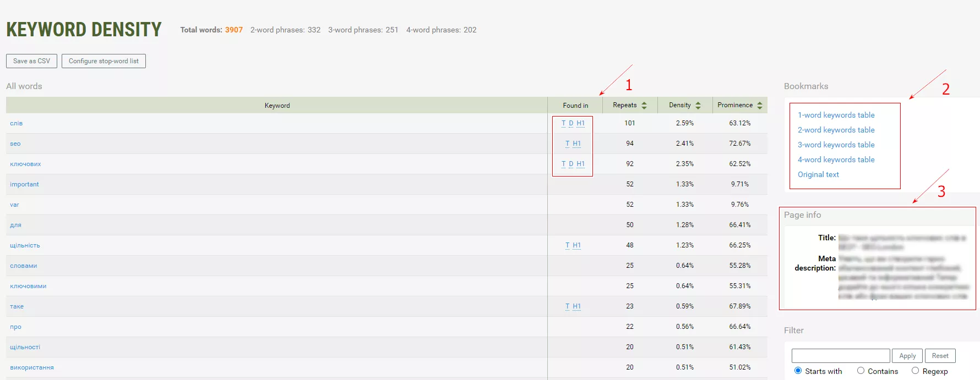
Task: Click D tag in 'слів' row
Action: [571, 123]
